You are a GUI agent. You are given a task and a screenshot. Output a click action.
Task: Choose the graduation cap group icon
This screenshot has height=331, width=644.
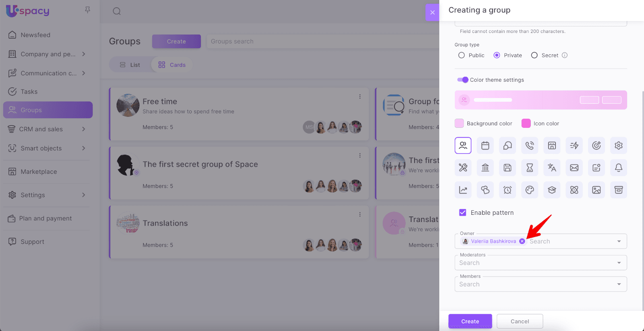[552, 190]
